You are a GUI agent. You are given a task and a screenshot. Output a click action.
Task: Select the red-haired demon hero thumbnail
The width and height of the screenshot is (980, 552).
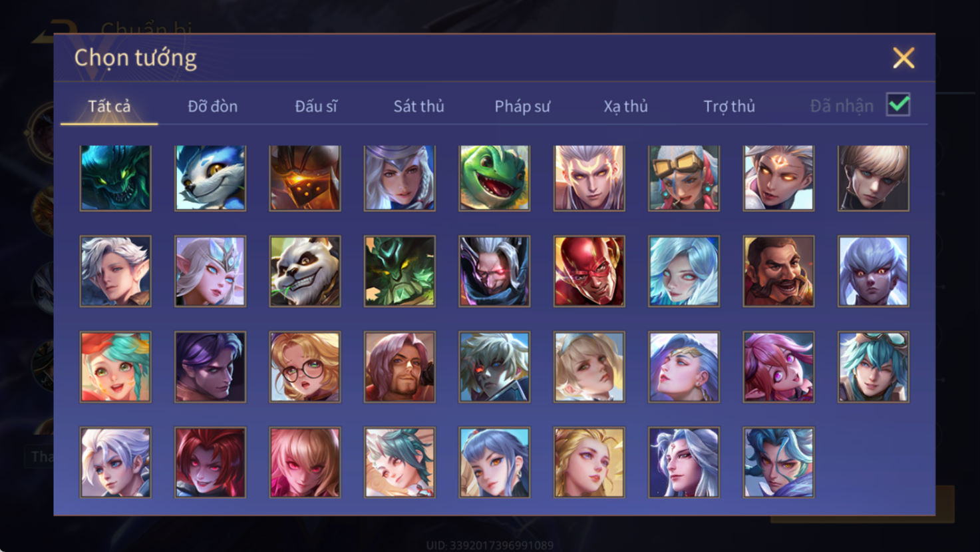[x=210, y=462]
